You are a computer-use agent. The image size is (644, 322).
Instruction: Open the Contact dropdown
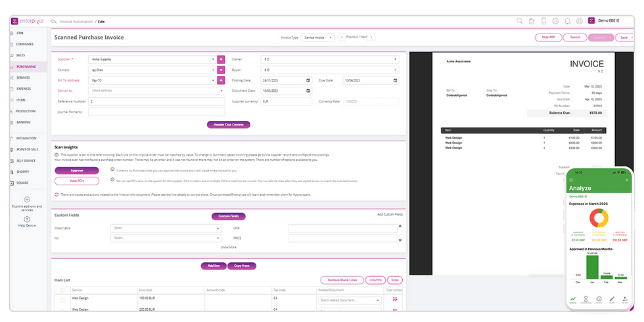152,70
